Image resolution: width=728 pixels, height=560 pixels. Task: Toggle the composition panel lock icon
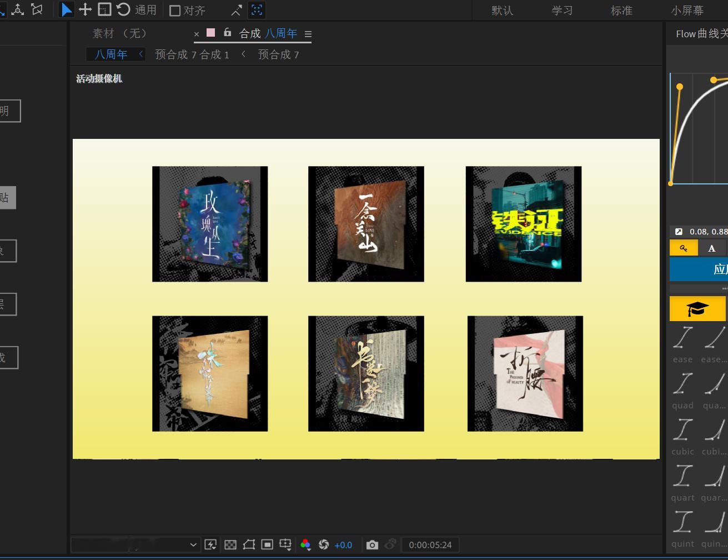point(227,33)
